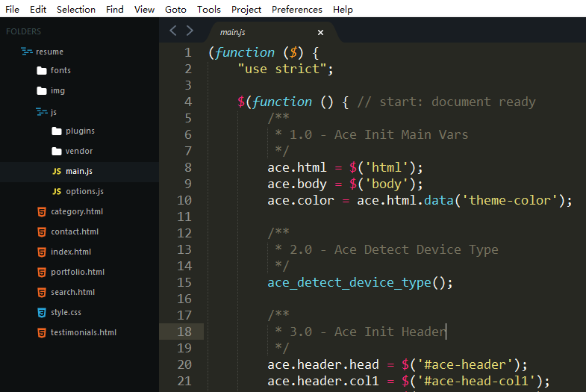Click line number 1 in gutter

point(187,52)
